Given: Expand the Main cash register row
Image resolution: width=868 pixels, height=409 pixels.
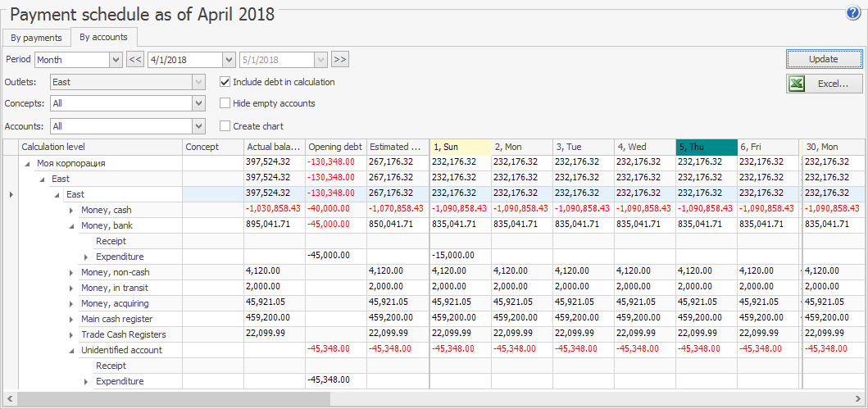Looking at the screenshot, I should pos(71,320).
